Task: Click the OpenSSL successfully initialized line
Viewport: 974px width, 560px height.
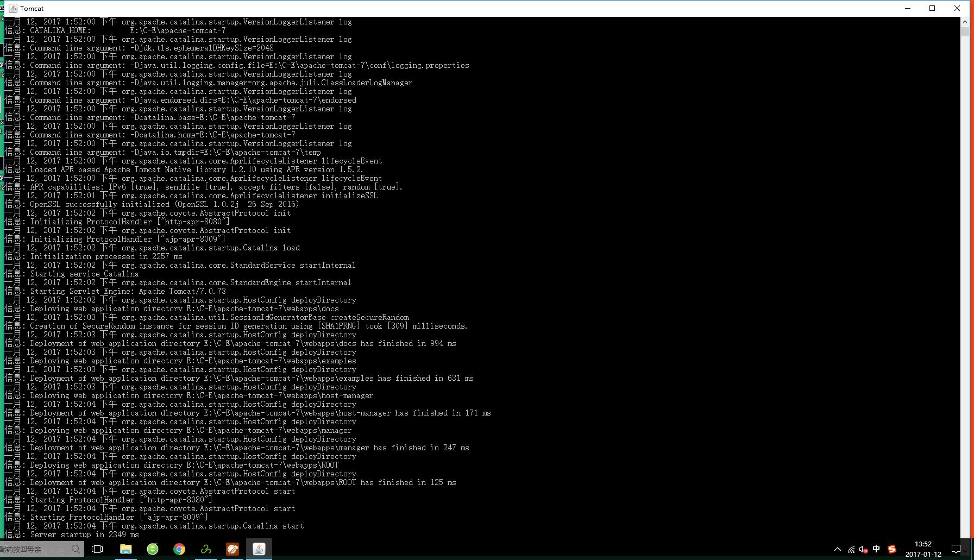Action: click(152, 204)
